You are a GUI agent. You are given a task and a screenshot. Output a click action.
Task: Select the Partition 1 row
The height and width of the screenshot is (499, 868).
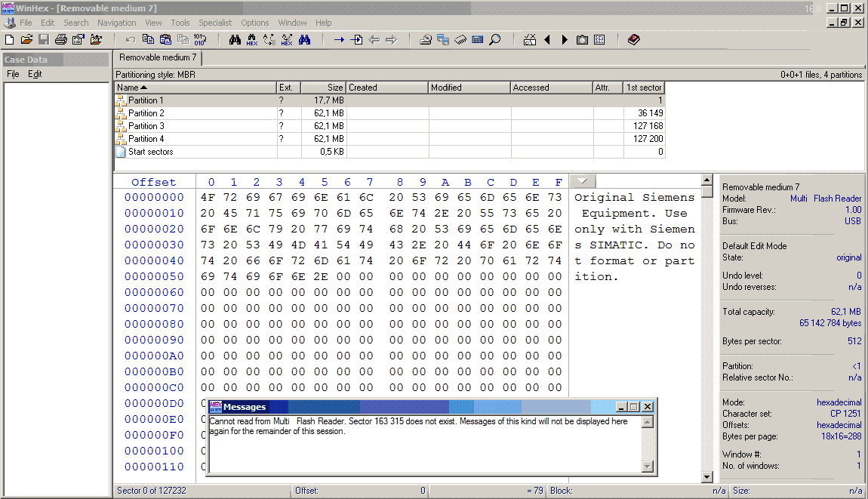click(x=389, y=100)
